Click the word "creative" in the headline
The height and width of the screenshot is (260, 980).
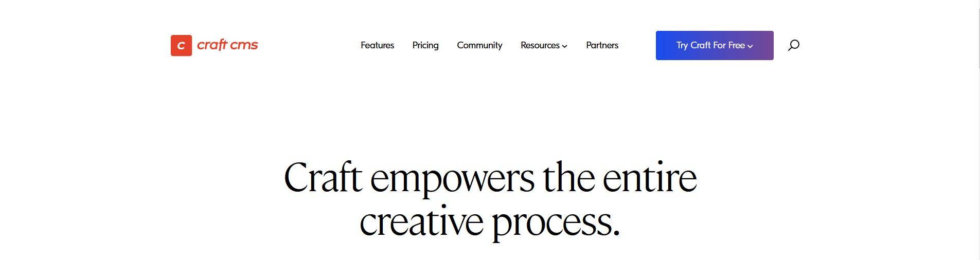[x=421, y=222]
